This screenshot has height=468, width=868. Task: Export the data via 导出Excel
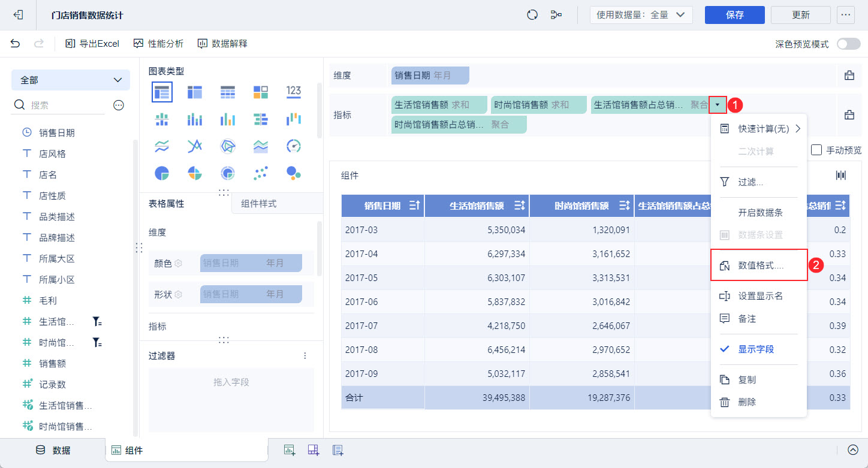pos(92,43)
